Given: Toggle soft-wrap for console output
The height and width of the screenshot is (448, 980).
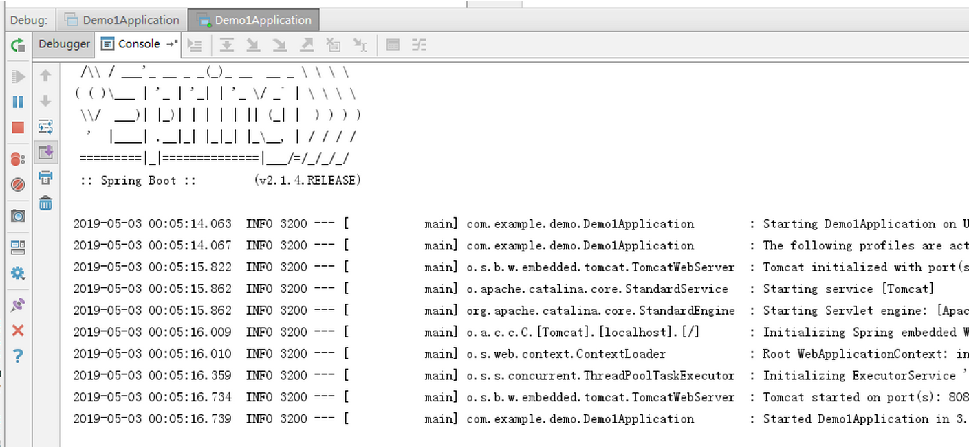Looking at the screenshot, I should (45, 126).
